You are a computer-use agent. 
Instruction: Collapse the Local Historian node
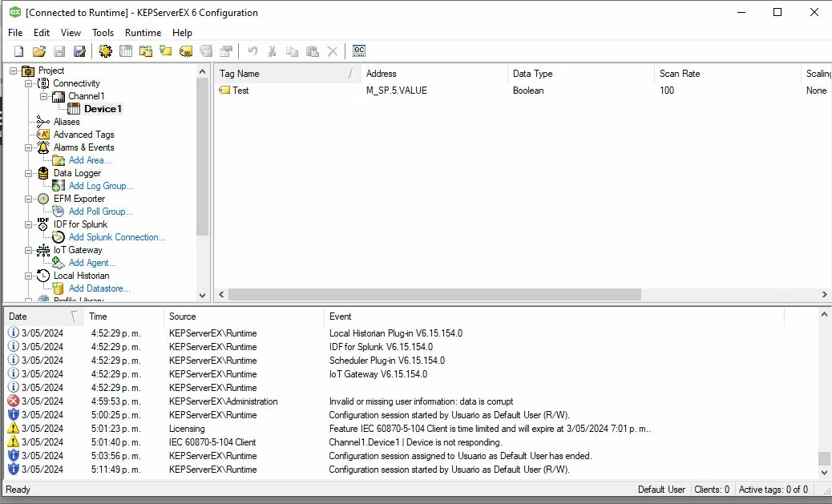(29, 276)
